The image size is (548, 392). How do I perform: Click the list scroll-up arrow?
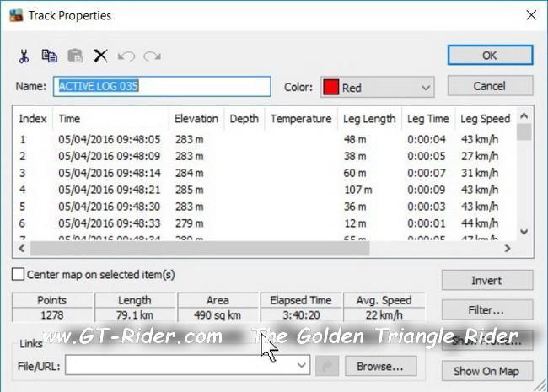tap(524, 116)
